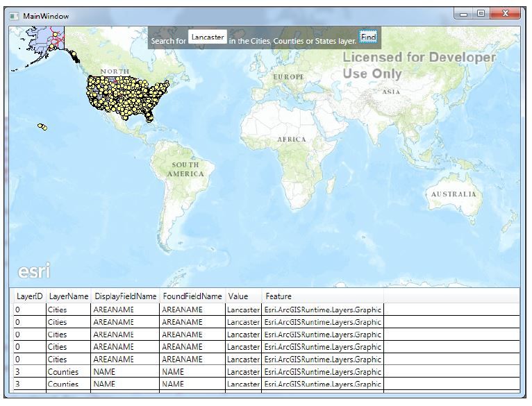Sort by the LayerName column header
The width and height of the screenshot is (532, 406).
click(x=69, y=296)
